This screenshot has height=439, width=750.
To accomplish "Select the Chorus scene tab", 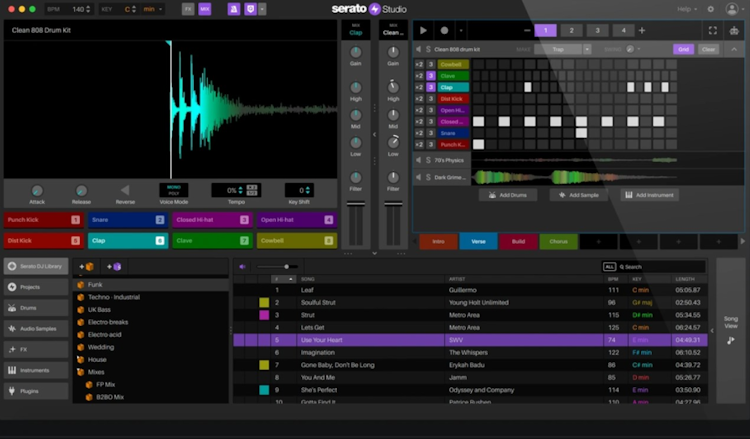I will (558, 241).
